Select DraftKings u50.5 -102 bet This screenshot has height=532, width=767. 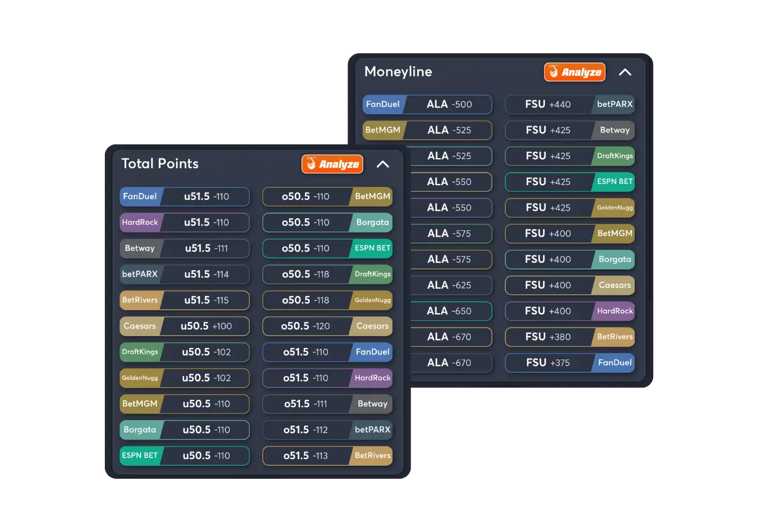pos(185,352)
